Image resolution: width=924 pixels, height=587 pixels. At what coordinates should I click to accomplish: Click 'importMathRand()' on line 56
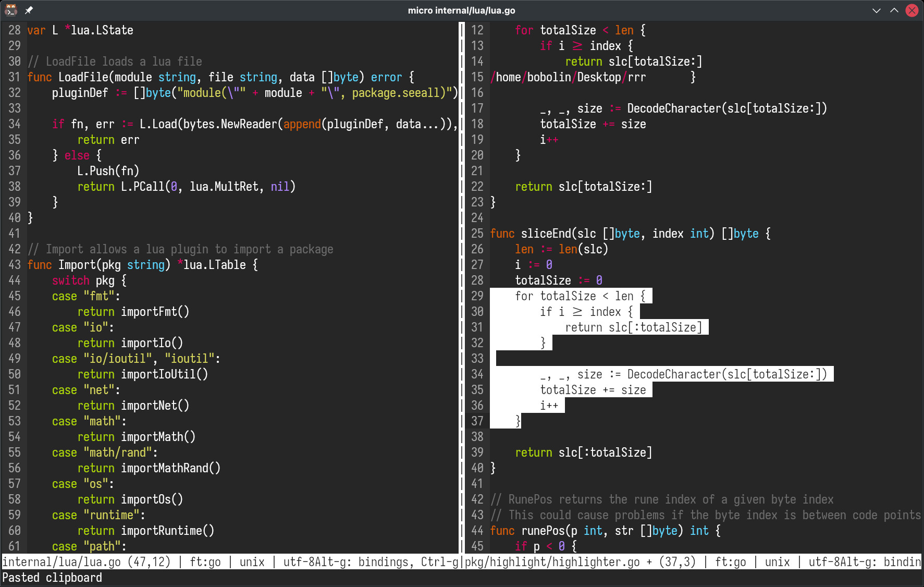[x=171, y=468]
